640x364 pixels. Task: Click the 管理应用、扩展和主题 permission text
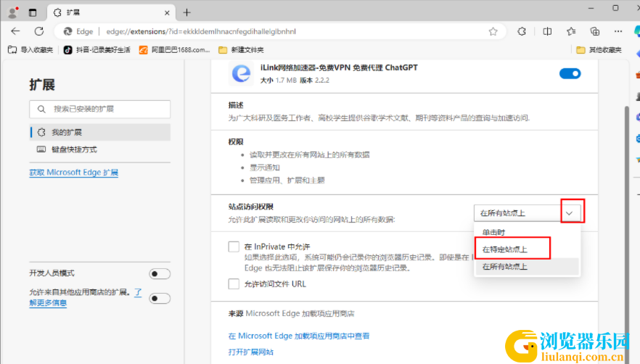[x=287, y=180]
